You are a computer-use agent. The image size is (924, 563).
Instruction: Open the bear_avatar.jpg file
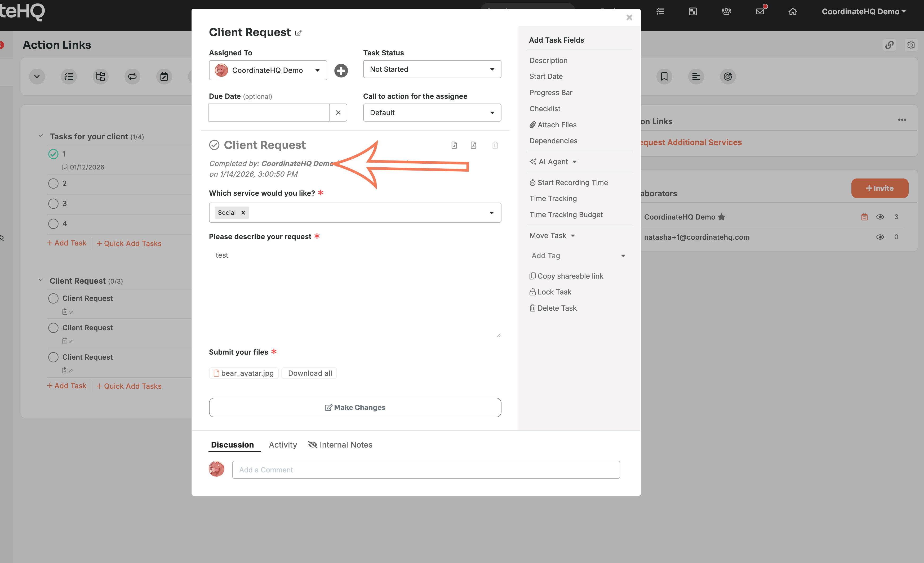244,373
